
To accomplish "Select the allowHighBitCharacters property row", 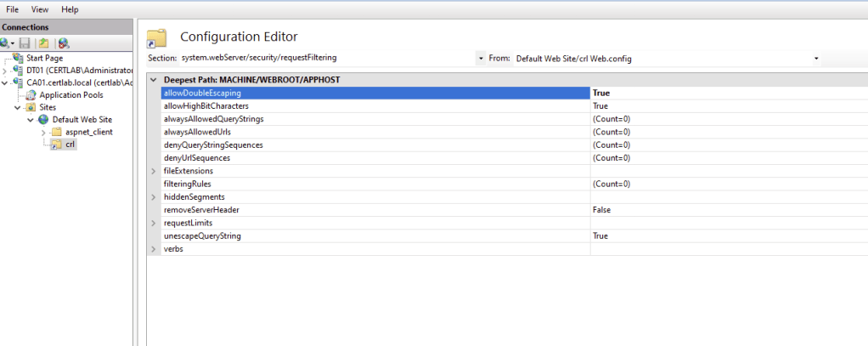I will tap(206, 106).
